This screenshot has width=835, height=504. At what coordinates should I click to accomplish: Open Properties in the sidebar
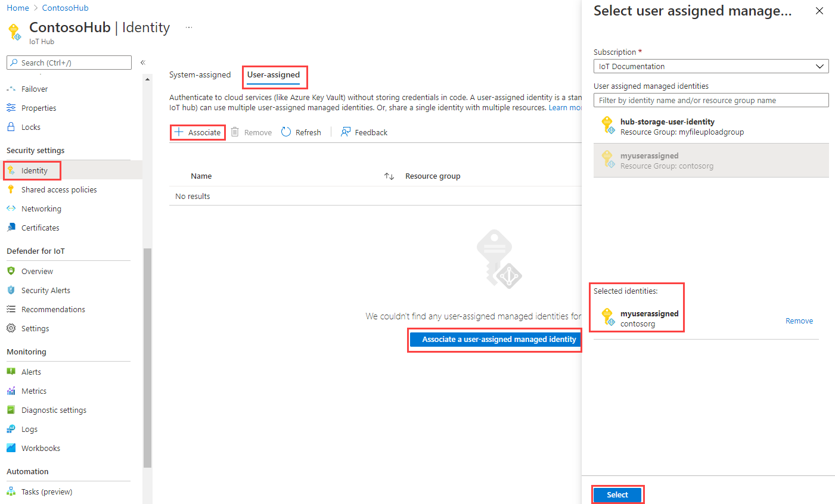click(39, 108)
